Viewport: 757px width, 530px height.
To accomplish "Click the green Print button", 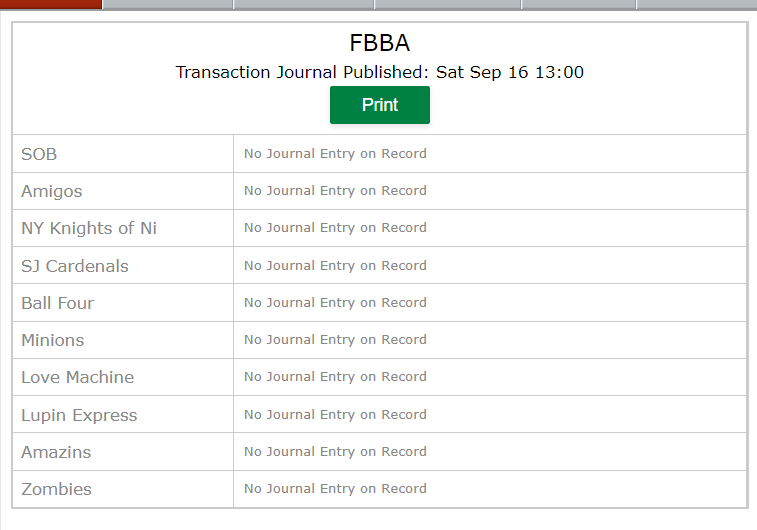I will (x=379, y=105).
